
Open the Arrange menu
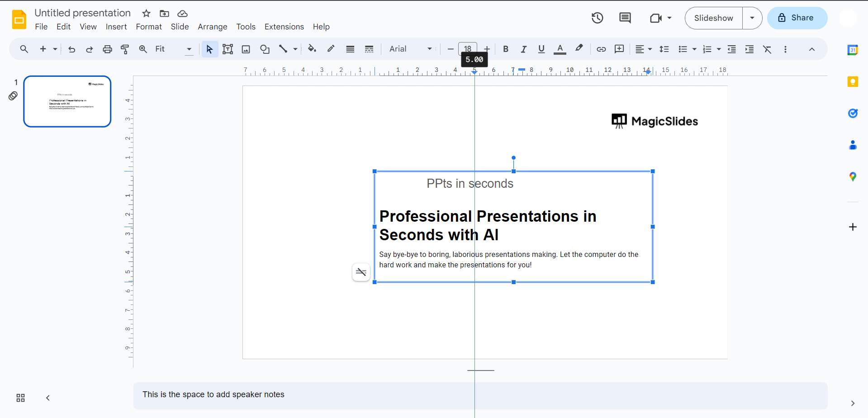click(x=212, y=27)
